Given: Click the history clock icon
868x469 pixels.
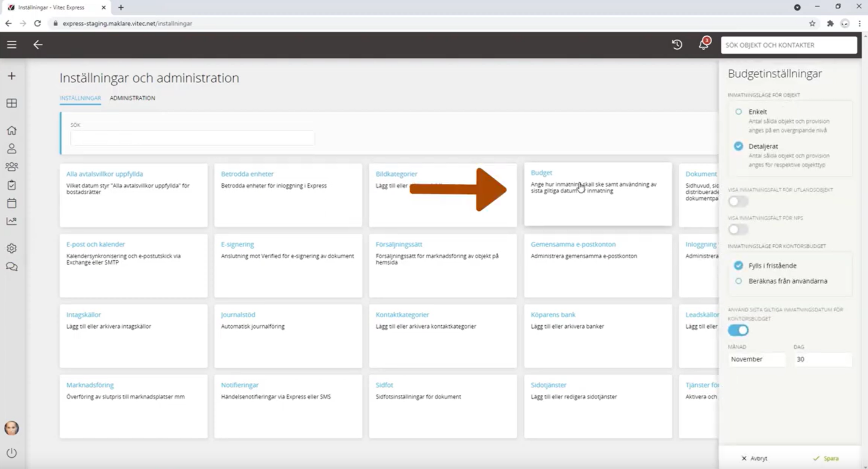Looking at the screenshot, I should (x=677, y=45).
